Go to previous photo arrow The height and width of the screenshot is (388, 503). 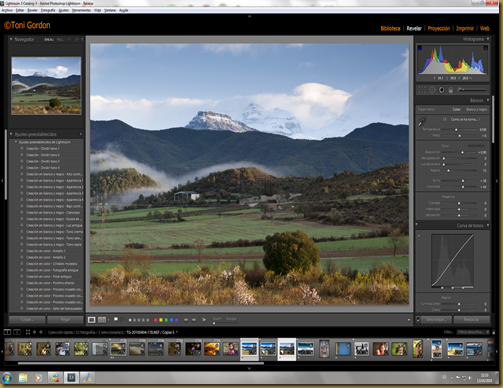point(186,320)
